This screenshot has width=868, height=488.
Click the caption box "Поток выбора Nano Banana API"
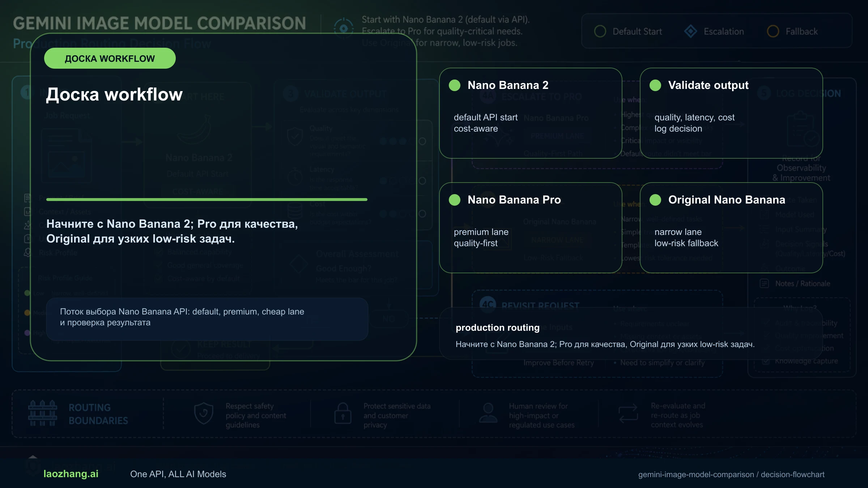point(207,319)
